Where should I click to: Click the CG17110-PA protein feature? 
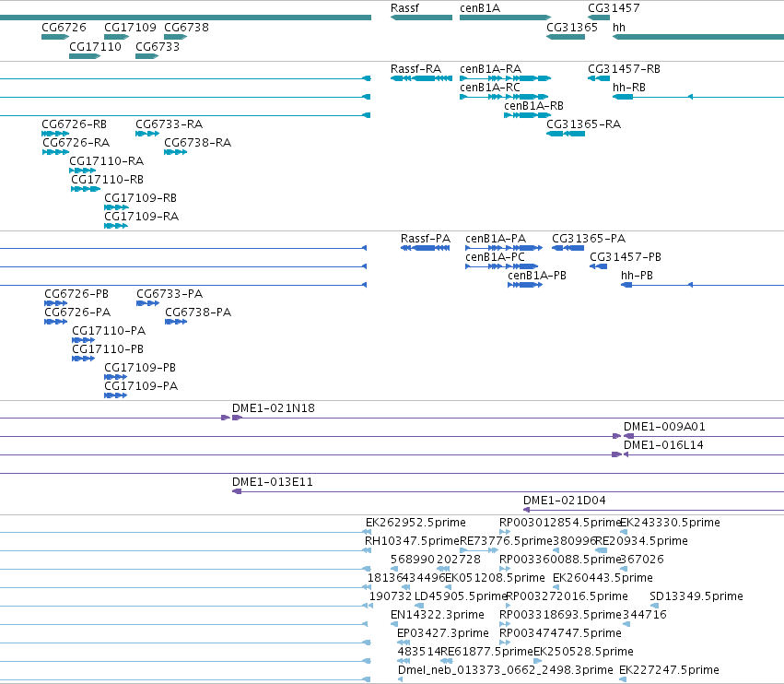point(84,340)
